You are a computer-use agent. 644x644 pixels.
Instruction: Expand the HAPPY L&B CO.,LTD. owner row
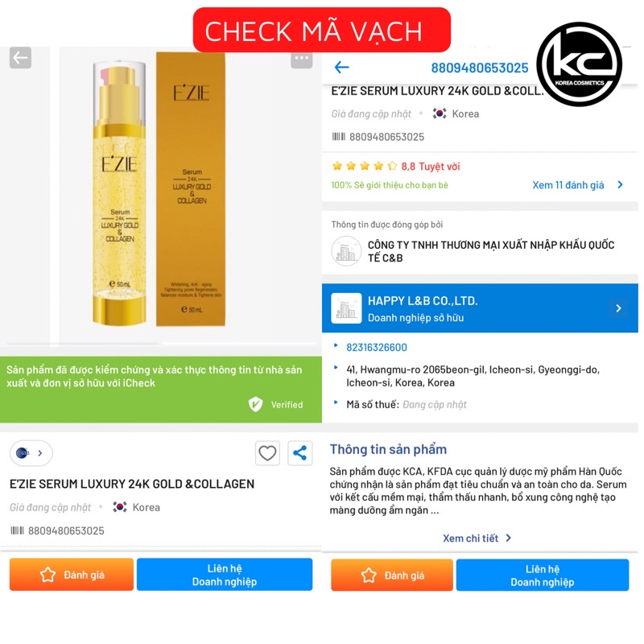(480, 308)
